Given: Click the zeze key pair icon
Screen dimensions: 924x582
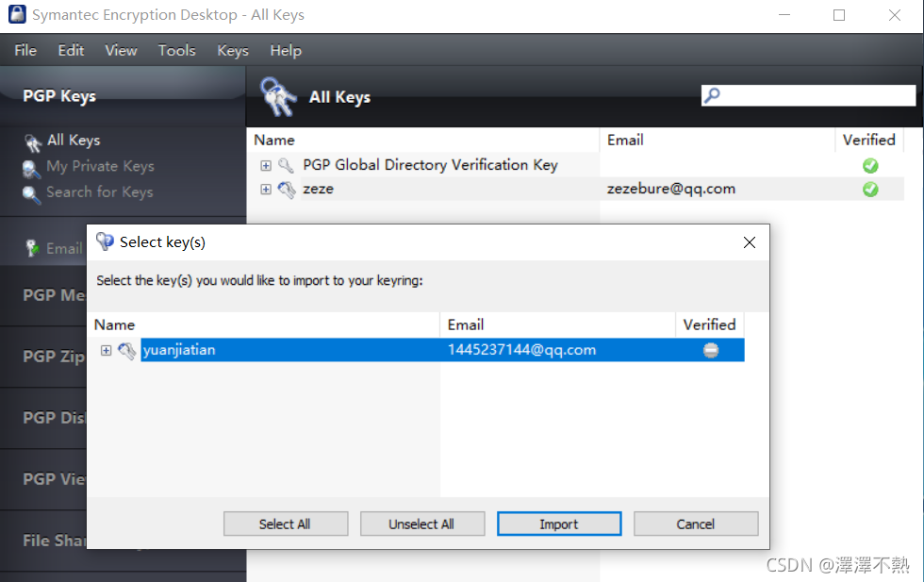Looking at the screenshot, I should click(287, 190).
